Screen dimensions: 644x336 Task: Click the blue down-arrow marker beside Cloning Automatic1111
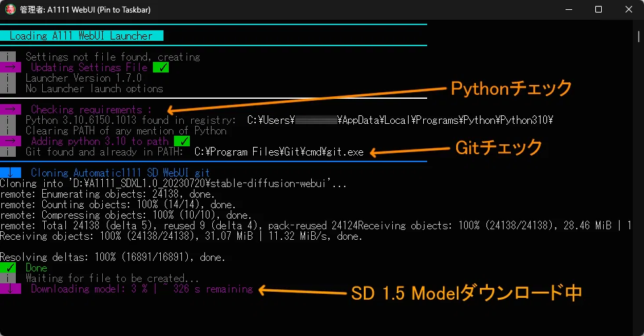coord(11,173)
